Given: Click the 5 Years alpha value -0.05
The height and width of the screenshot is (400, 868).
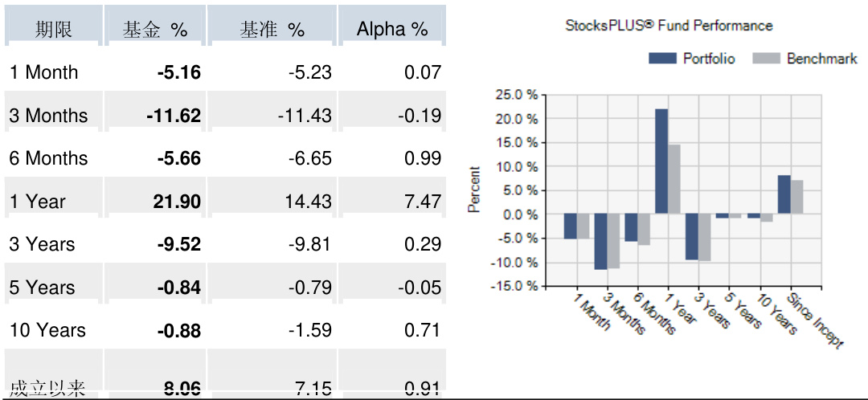Looking at the screenshot, I should coord(419,288).
